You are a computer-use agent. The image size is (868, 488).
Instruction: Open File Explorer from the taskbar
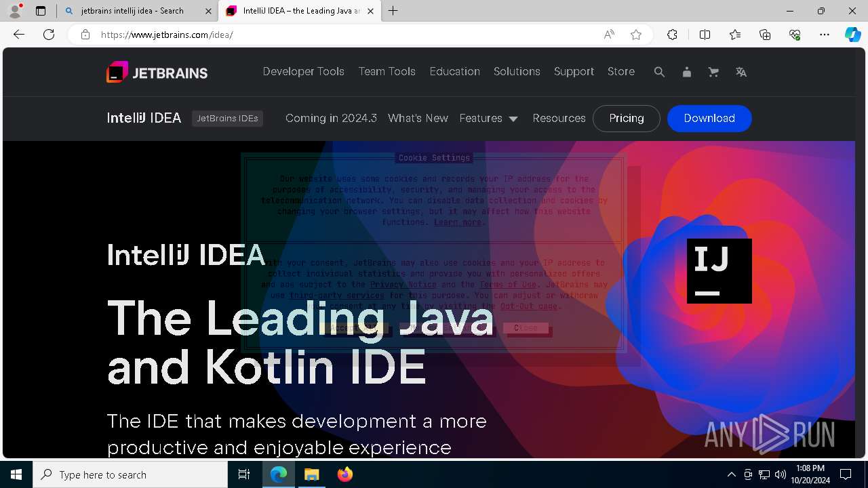[311, 474]
